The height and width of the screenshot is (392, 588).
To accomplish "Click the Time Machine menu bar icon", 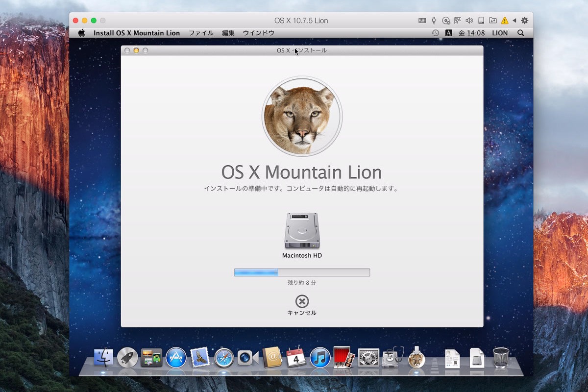I will (x=435, y=33).
